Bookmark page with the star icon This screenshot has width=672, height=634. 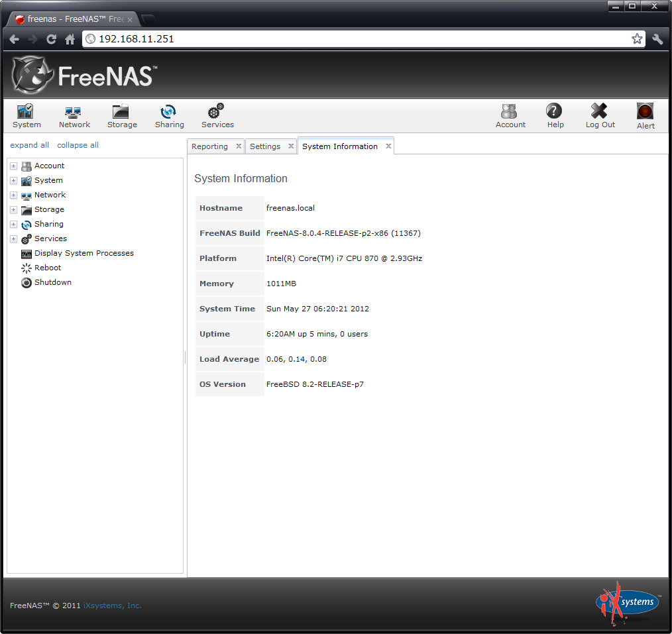tap(637, 38)
